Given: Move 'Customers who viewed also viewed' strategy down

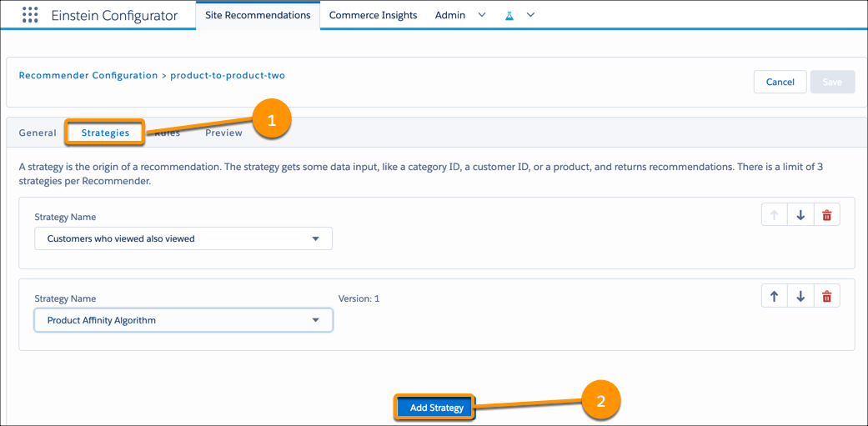Looking at the screenshot, I should [x=800, y=215].
